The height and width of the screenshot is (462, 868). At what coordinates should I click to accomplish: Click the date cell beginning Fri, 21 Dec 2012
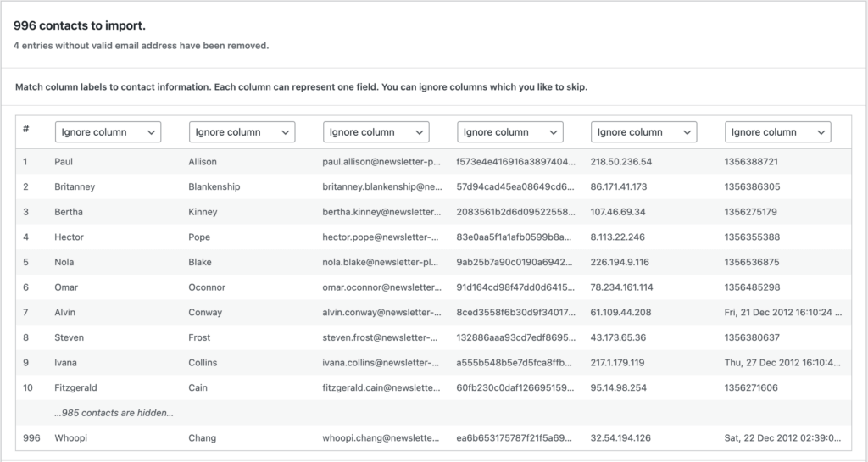point(783,313)
